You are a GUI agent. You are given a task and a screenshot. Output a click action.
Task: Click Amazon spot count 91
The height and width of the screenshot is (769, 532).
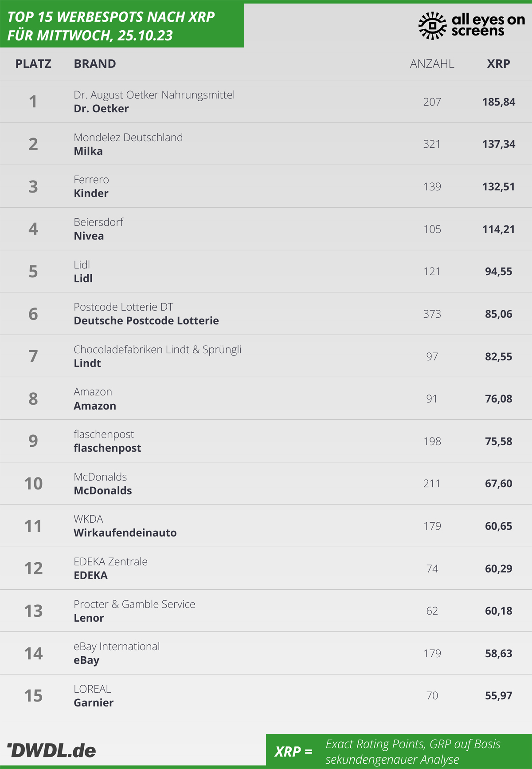pos(432,399)
